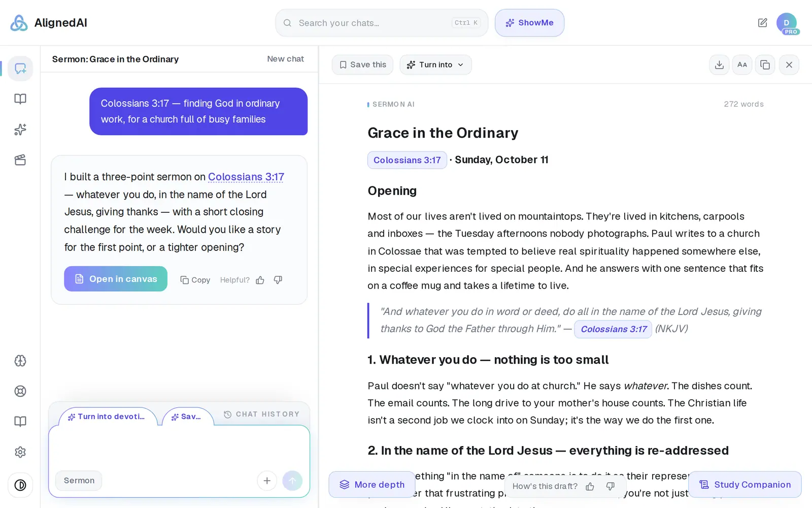This screenshot has height=508, width=812.
Task: Open the lifebuoy help icon
Action: point(20,391)
